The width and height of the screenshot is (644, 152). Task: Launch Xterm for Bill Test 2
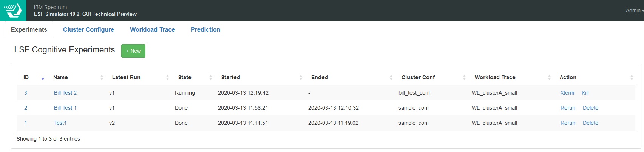pyautogui.click(x=567, y=93)
